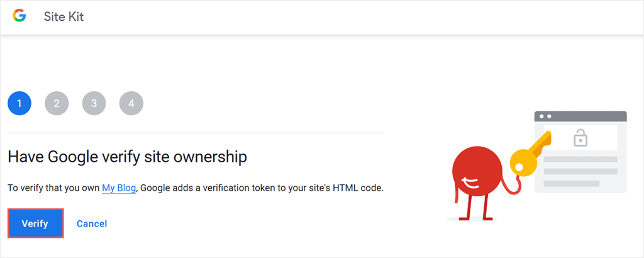The width and height of the screenshot is (644, 258).
Task: Click the gray browser title bar illustration
Action: 580,116
